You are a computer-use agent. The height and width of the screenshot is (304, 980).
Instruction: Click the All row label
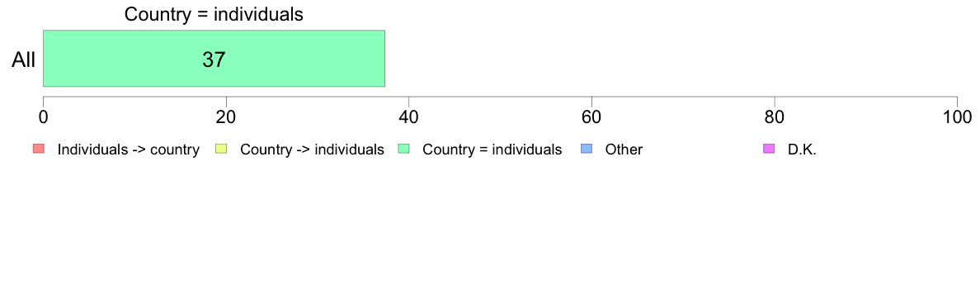[24, 60]
